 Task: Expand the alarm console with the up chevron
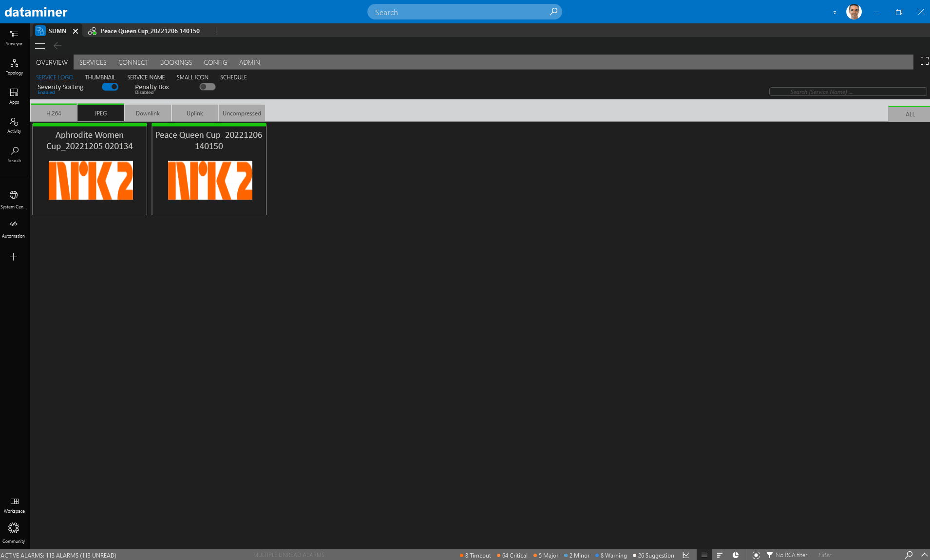(x=924, y=555)
